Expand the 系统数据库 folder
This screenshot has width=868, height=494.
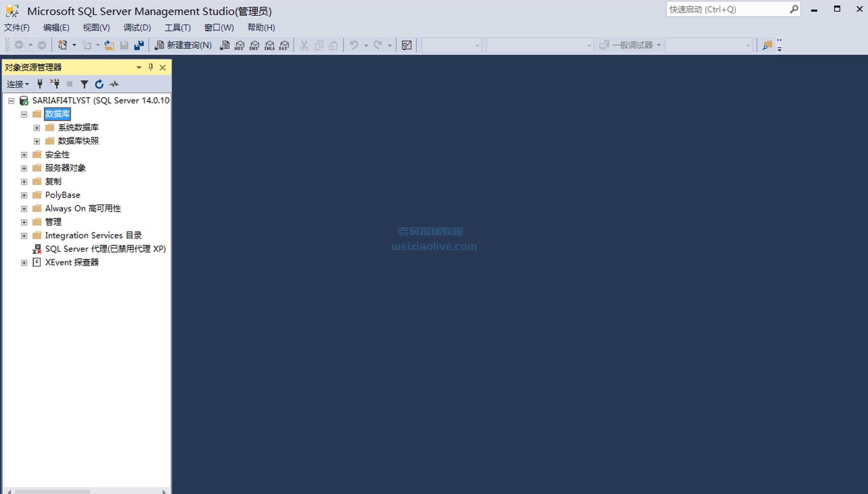(x=36, y=127)
